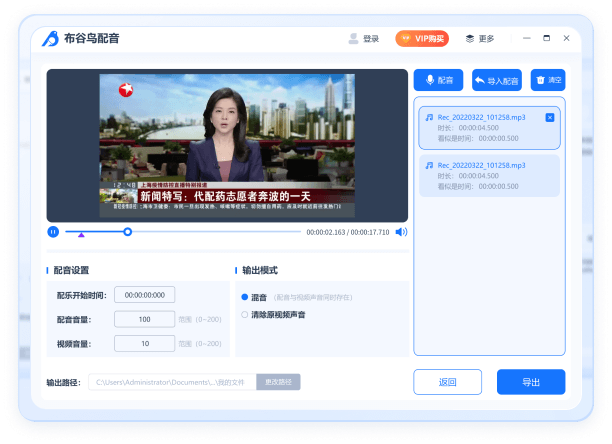Pause the video playback
The height and width of the screenshot is (444, 612).
click(x=53, y=232)
